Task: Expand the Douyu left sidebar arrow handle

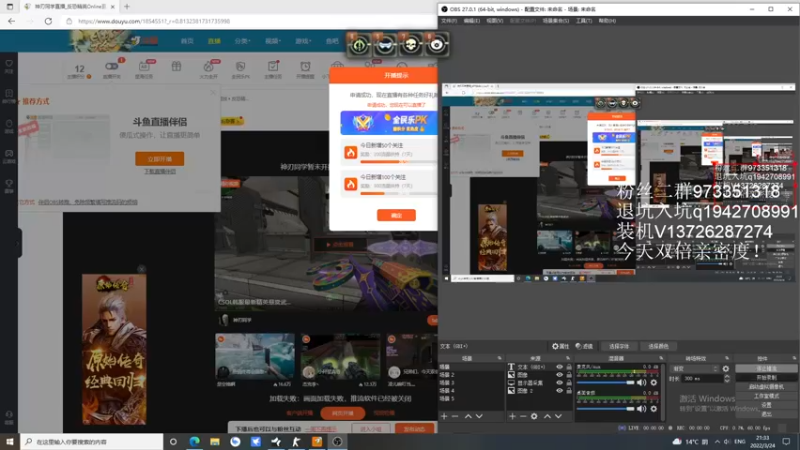Action: click(x=19, y=243)
